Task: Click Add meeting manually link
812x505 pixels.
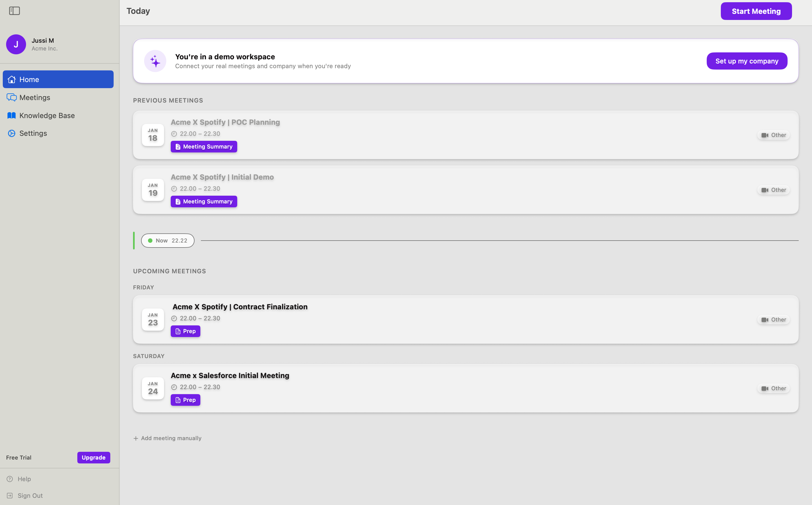Action: click(x=167, y=438)
